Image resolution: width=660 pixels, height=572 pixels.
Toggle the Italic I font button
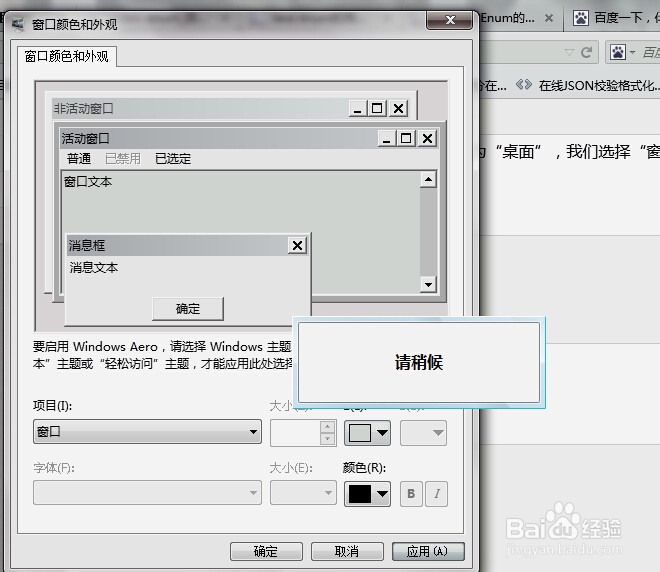(x=436, y=494)
